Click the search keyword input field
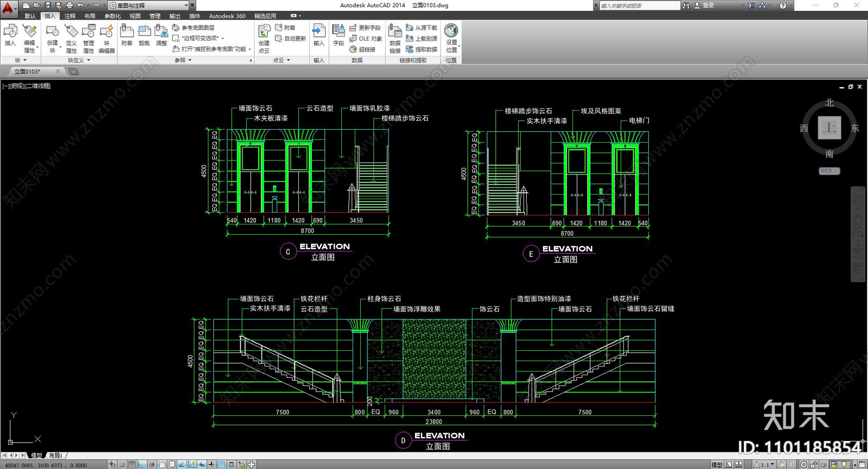Screen dimensions: 868x469 tap(639, 5)
